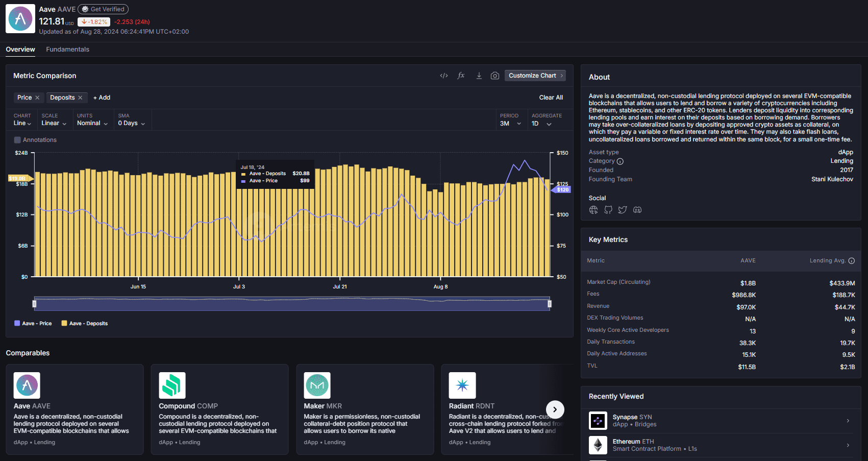Open the Compound COMP card title
Image resolution: width=868 pixels, height=461 pixels.
tap(188, 406)
